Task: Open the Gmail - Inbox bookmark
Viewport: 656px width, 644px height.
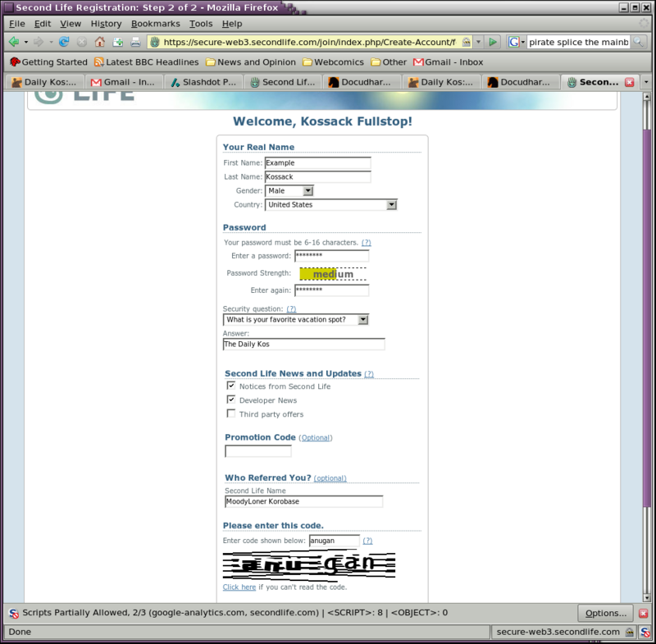Action: 448,62
